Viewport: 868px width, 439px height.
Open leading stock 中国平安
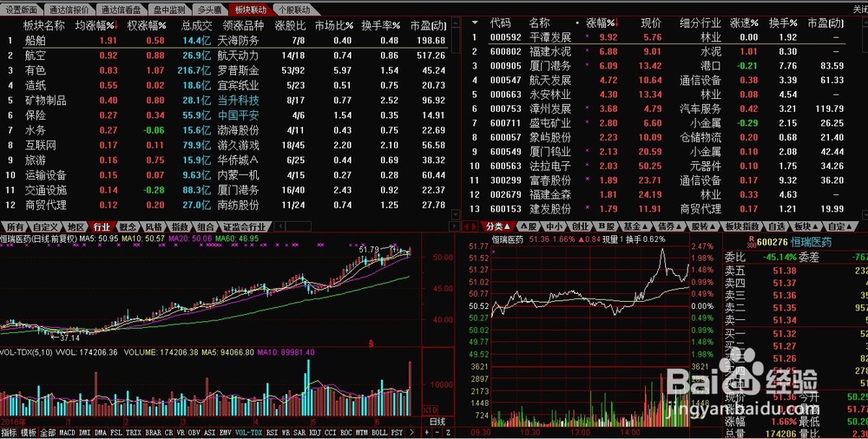pyautogui.click(x=238, y=115)
